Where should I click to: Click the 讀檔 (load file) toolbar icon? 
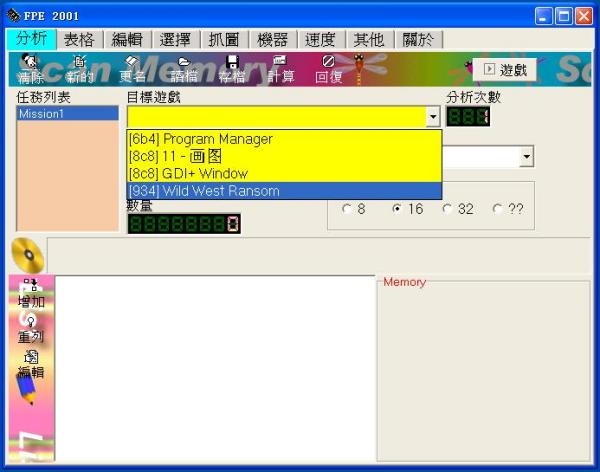184,69
